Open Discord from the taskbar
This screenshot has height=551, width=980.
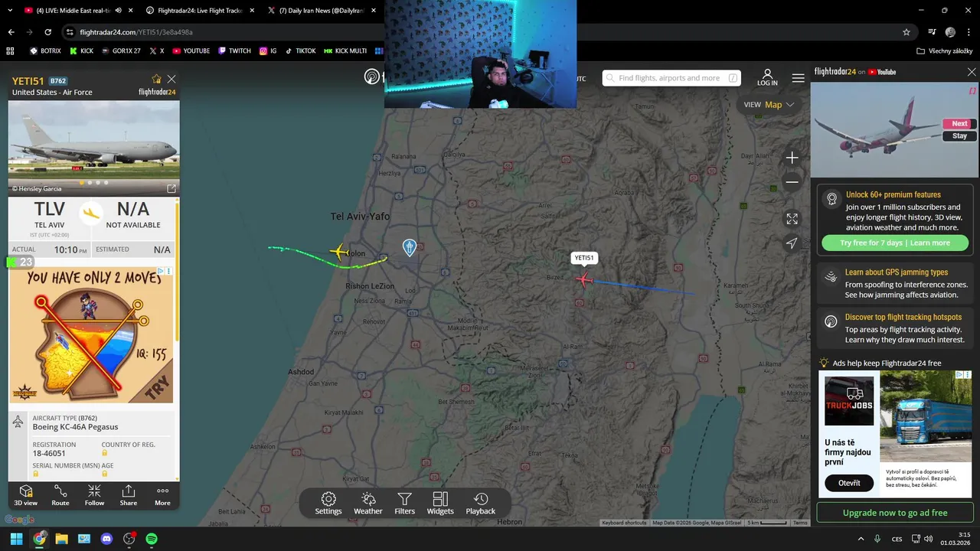coord(106,539)
